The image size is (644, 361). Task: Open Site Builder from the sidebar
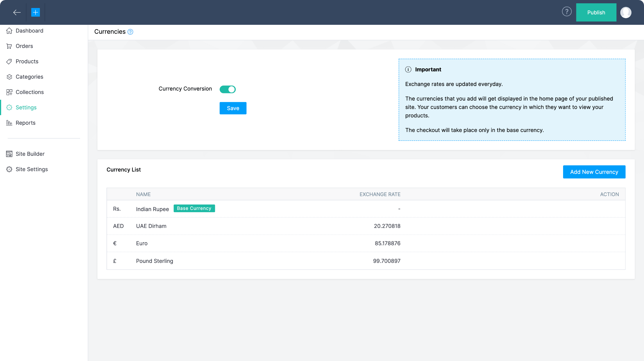[x=30, y=154]
